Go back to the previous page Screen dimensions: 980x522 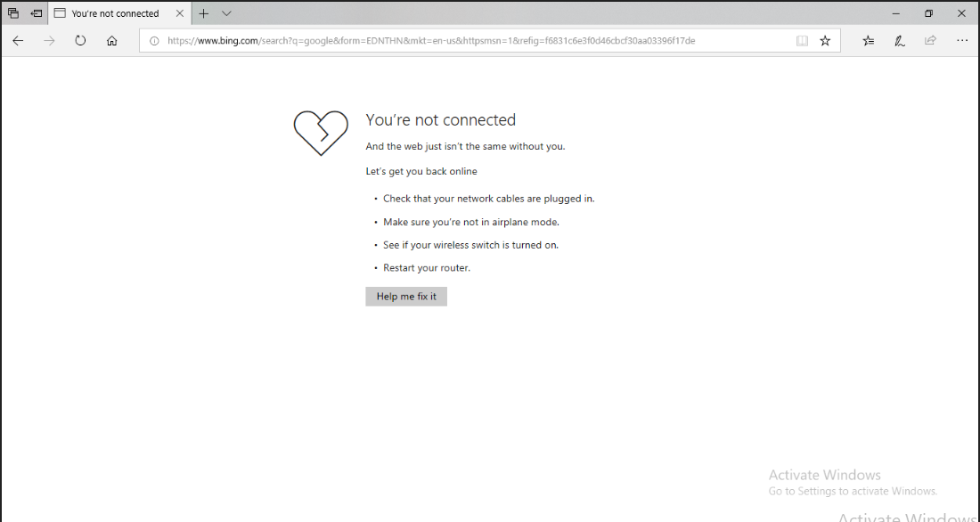[x=18, y=40]
